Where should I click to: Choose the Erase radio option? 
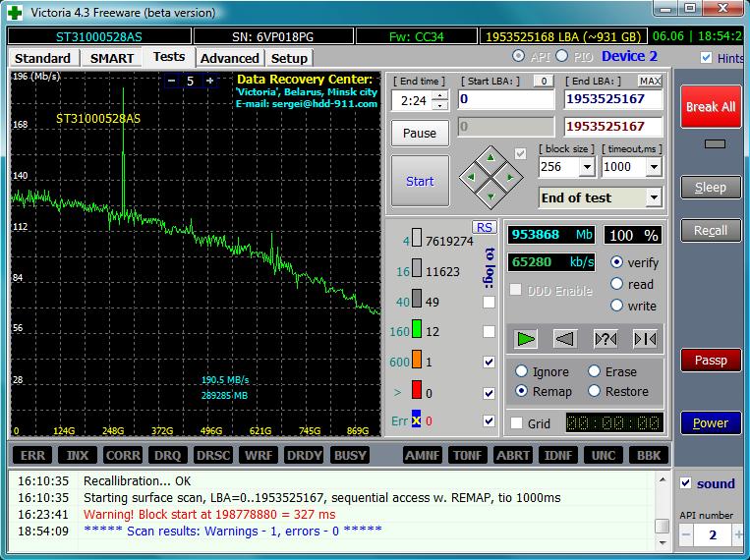click(x=595, y=371)
